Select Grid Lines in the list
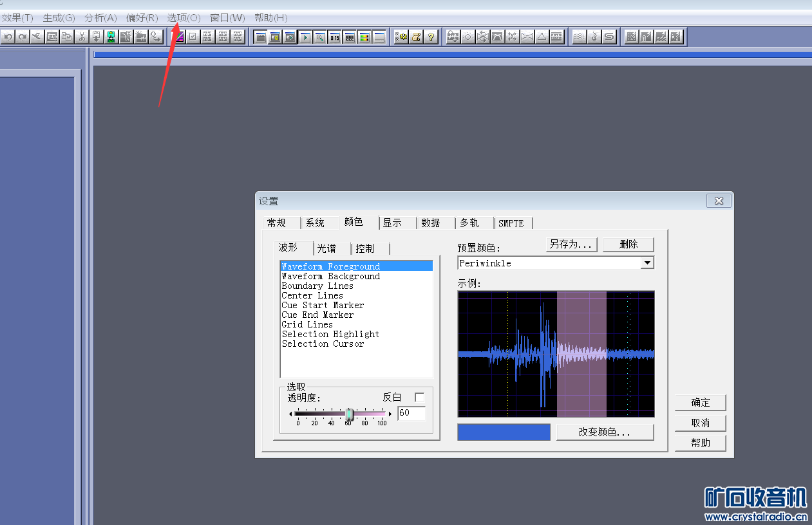The width and height of the screenshot is (812, 525). point(307,324)
